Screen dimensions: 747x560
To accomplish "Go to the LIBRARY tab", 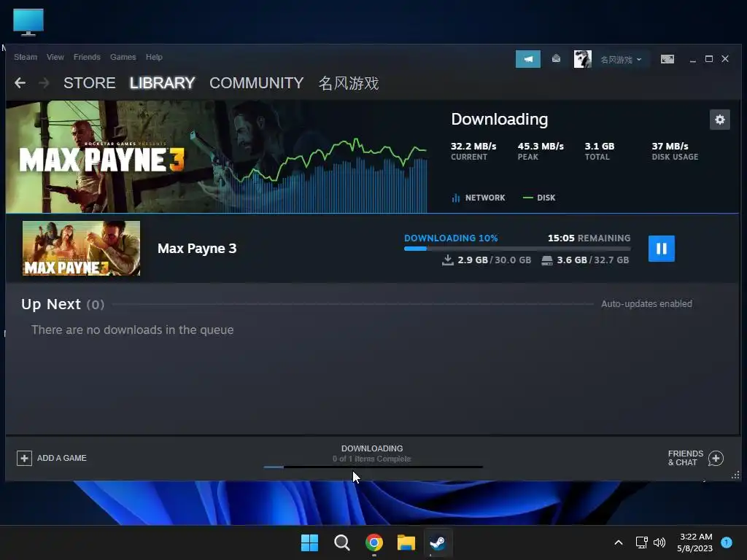I will point(162,83).
